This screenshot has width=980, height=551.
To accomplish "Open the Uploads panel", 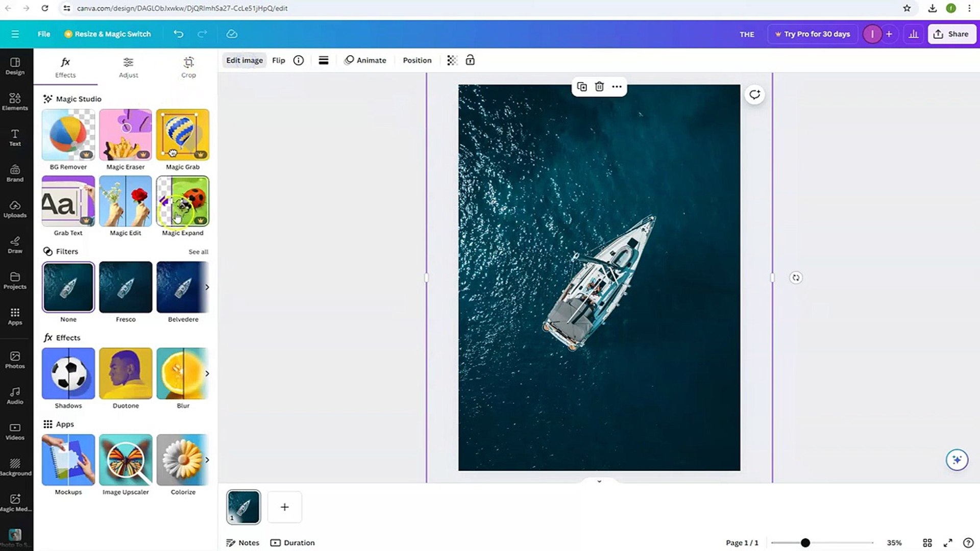I will (x=15, y=209).
